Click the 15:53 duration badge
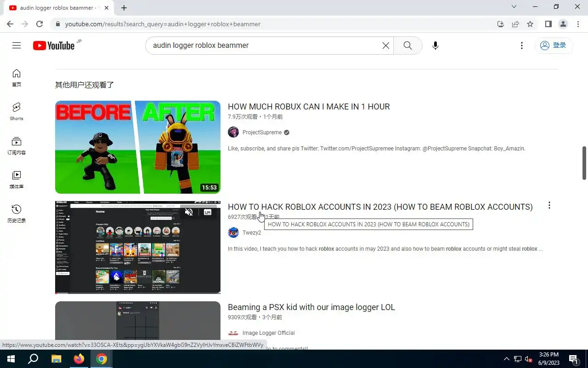The image size is (588, 368). coord(209,188)
